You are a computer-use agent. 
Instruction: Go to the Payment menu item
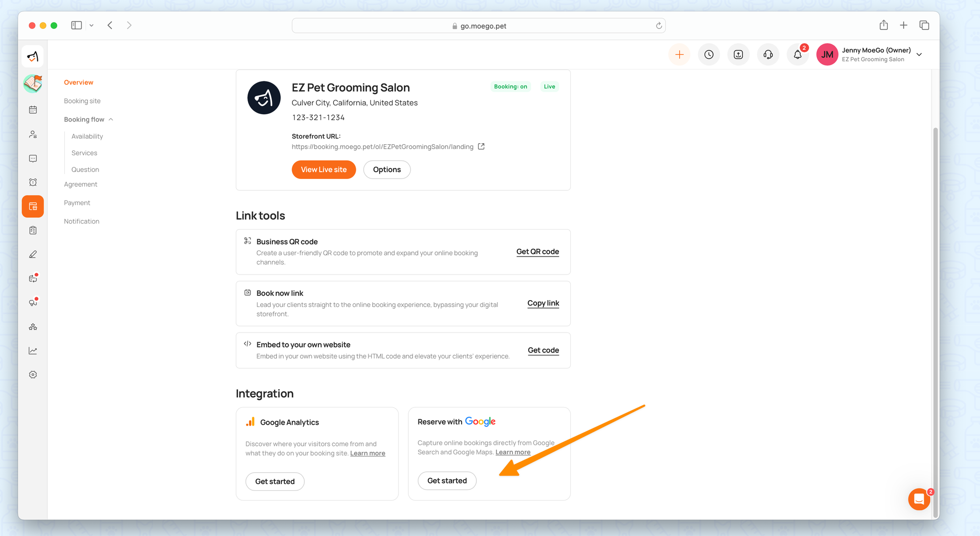77,203
